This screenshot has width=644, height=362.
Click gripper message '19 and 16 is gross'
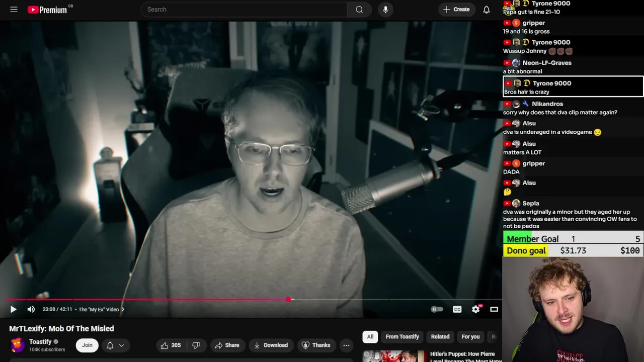[x=526, y=32]
